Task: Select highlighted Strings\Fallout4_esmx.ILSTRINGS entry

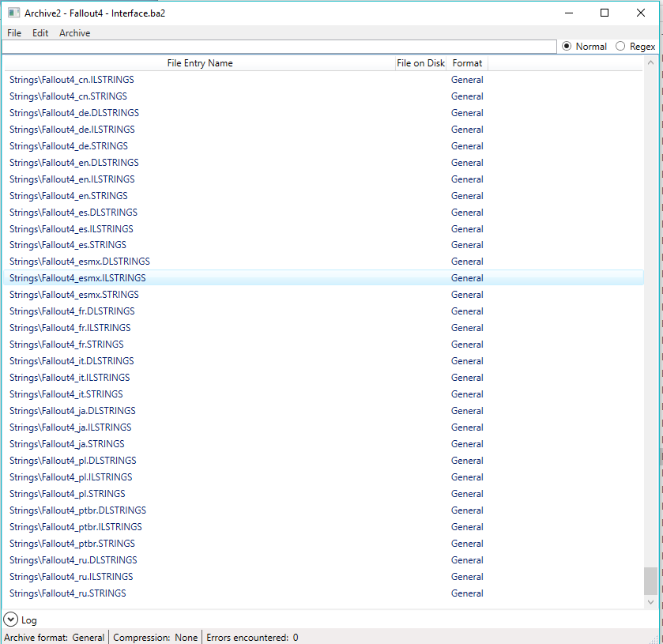Action: (x=323, y=278)
